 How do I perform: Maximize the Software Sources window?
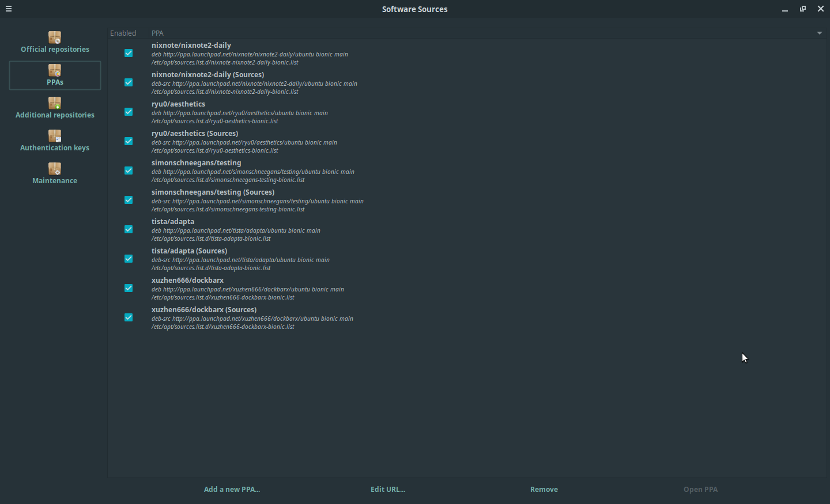(803, 9)
